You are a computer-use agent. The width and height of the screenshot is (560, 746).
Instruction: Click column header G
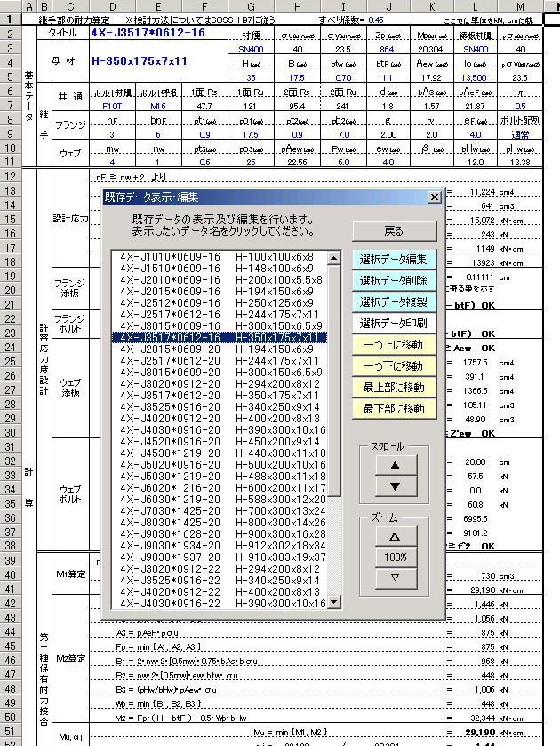click(x=252, y=6)
